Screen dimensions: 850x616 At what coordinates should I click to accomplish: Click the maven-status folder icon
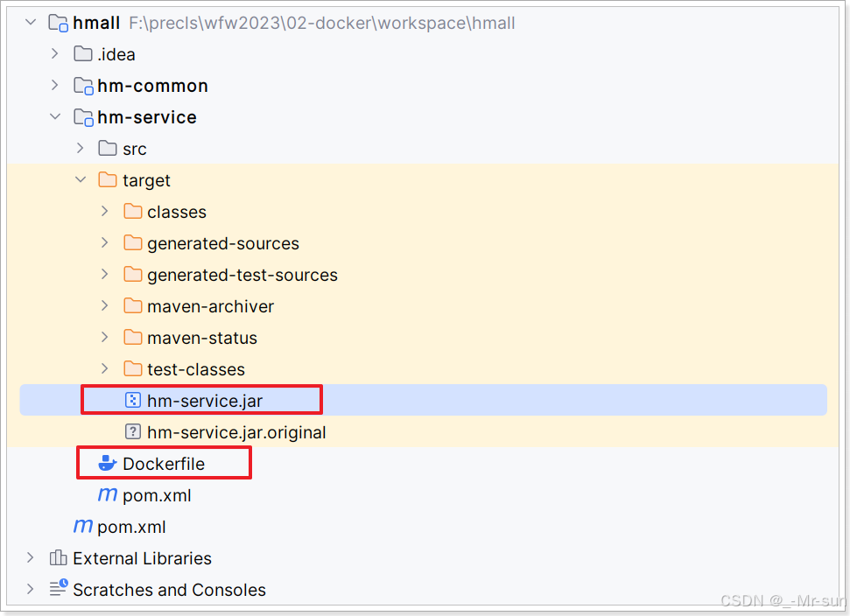coord(133,337)
